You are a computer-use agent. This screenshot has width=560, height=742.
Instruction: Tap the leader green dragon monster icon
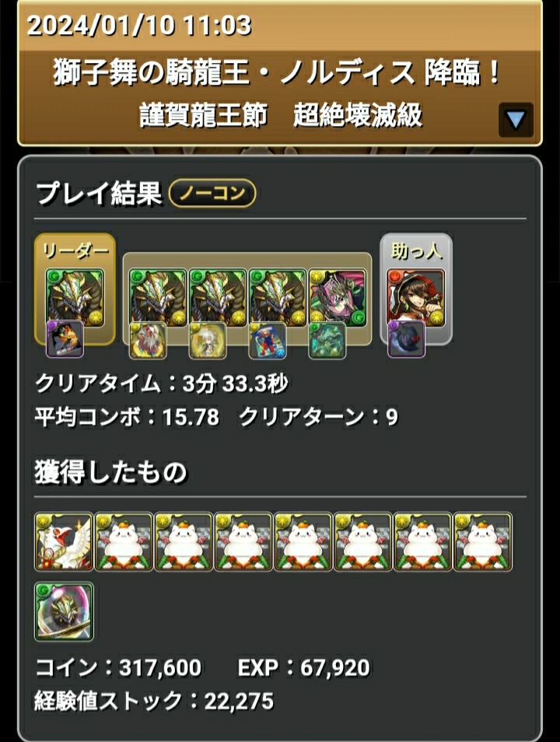[x=75, y=297]
